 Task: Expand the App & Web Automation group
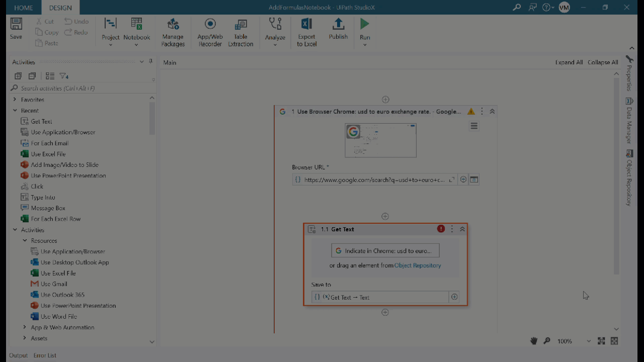(25, 327)
